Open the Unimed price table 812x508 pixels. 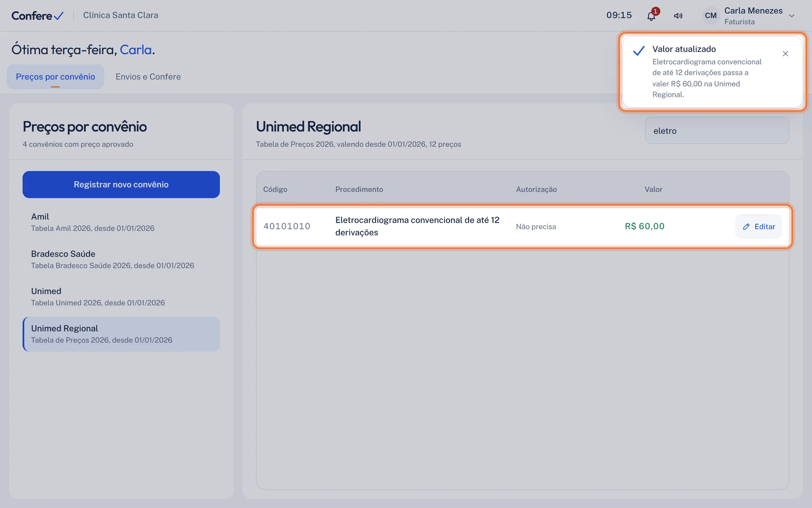point(121,297)
